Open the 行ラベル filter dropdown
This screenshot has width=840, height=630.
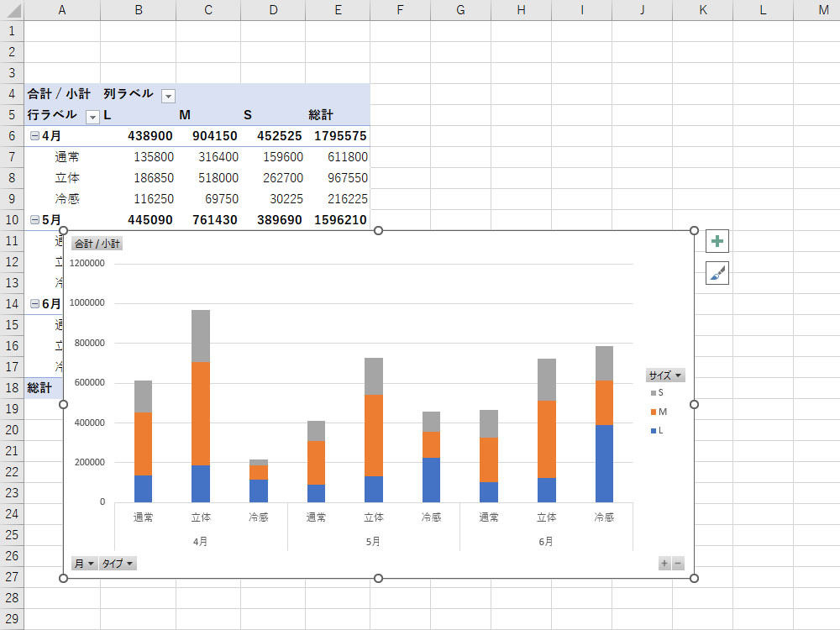click(x=92, y=117)
